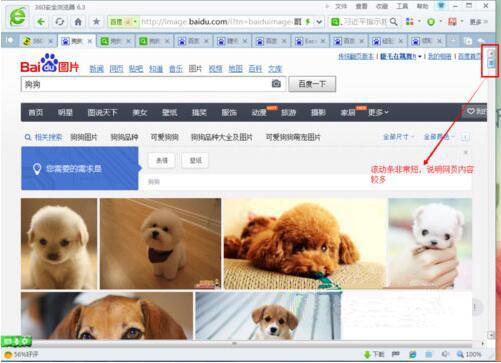Open the 工具 menu
Screen dimensions: 501x363
tap(402, 6)
